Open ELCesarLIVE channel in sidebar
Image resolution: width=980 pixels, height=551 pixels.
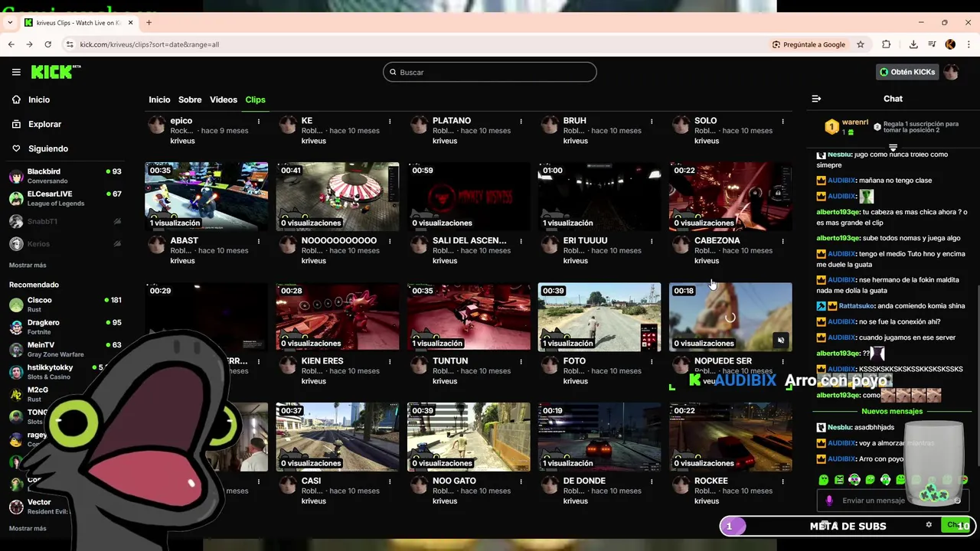[x=65, y=198]
